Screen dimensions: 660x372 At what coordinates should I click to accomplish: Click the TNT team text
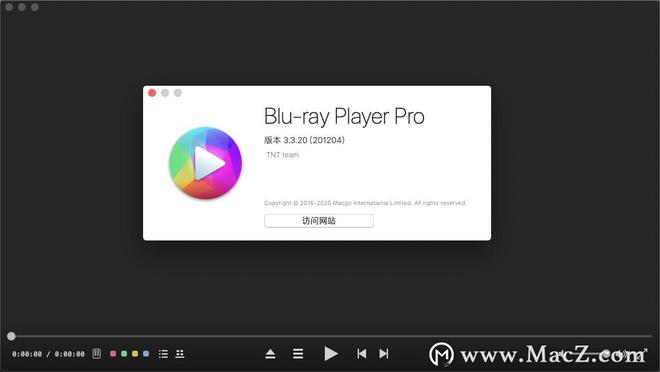pos(282,155)
